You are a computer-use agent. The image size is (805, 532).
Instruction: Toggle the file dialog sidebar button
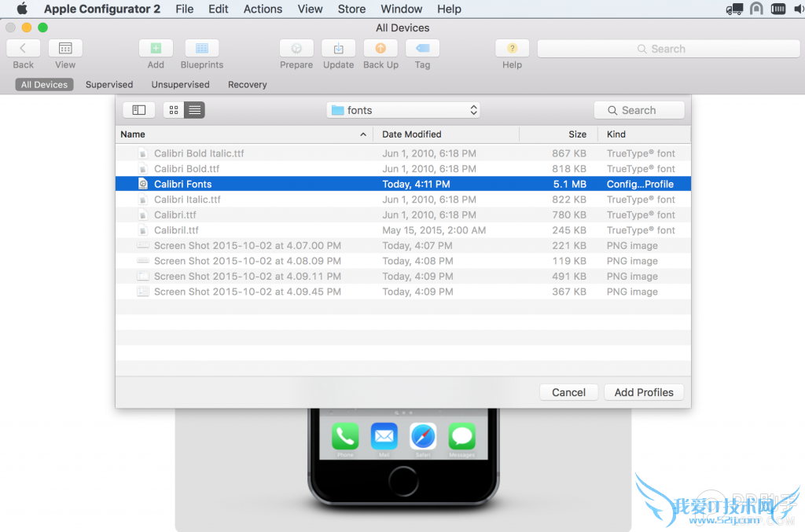(138, 110)
